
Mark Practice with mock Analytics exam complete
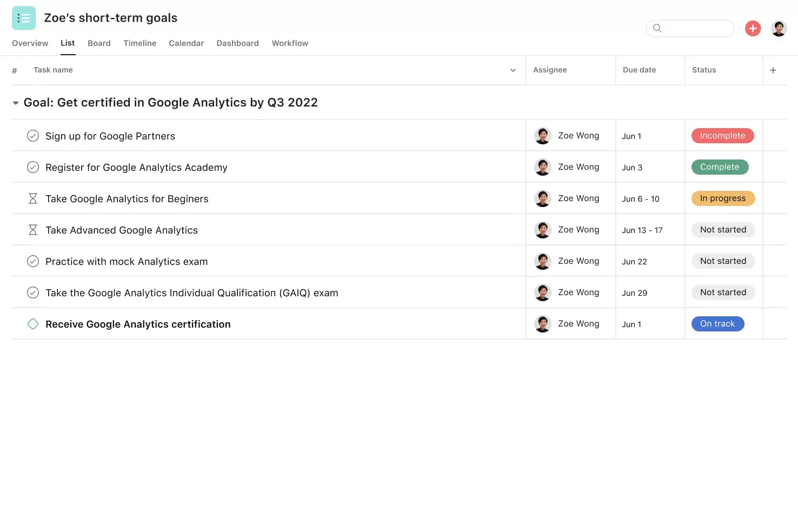[x=33, y=261]
